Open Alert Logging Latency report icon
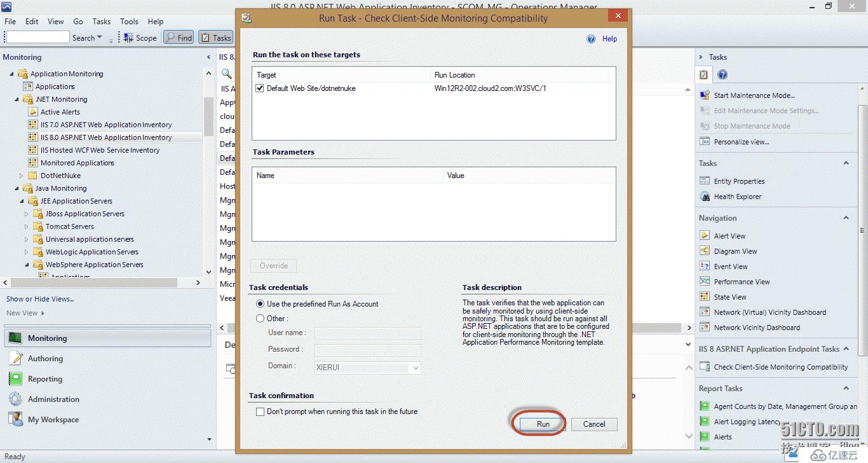The image size is (868, 463). [704, 422]
